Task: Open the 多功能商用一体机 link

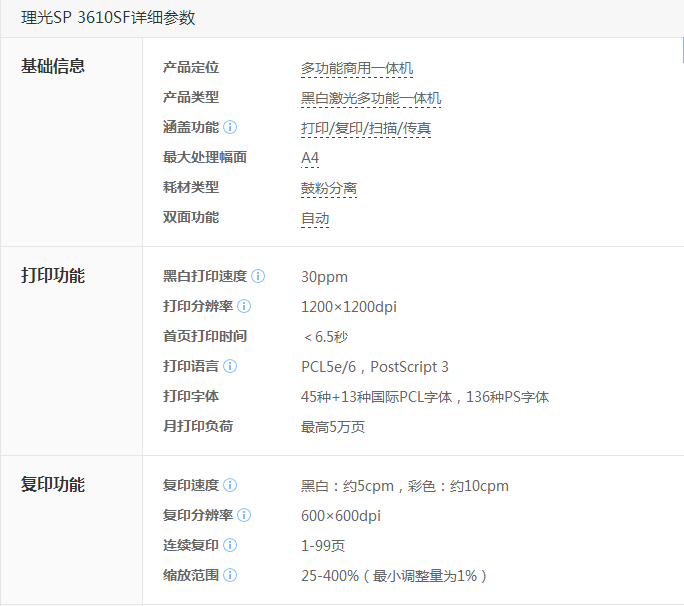Action: 356,68
